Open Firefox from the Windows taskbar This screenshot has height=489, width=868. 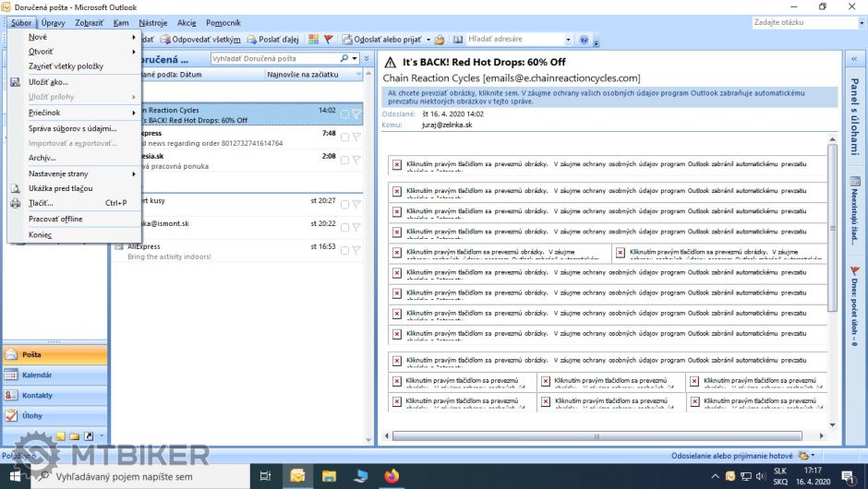tap(392, 476)
